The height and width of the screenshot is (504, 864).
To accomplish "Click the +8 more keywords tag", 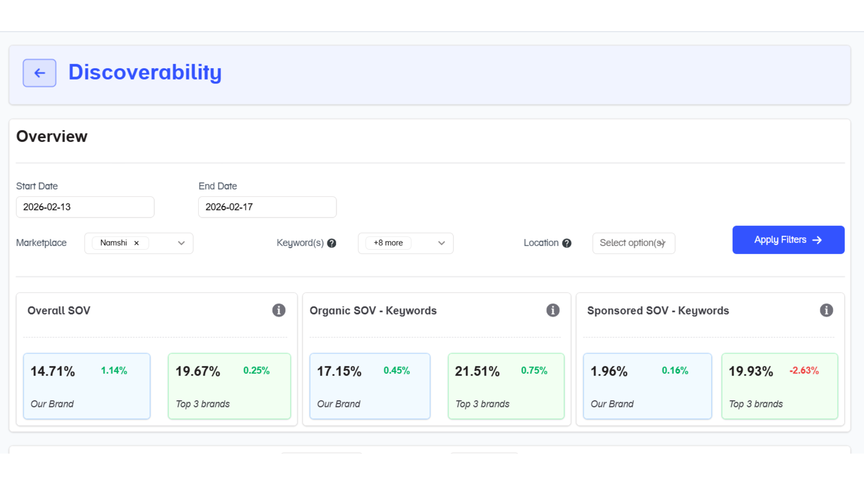I will (x=388, y=243).
